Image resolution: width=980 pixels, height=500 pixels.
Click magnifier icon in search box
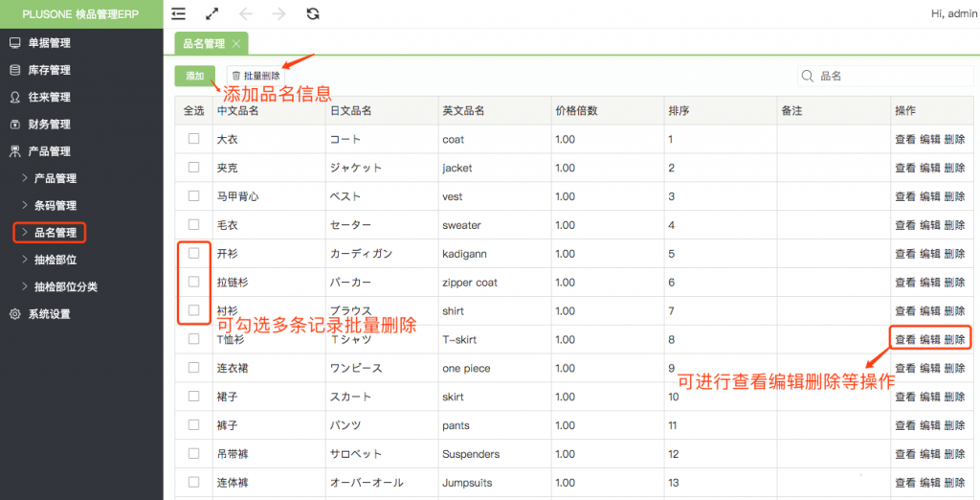coord(808,76)
